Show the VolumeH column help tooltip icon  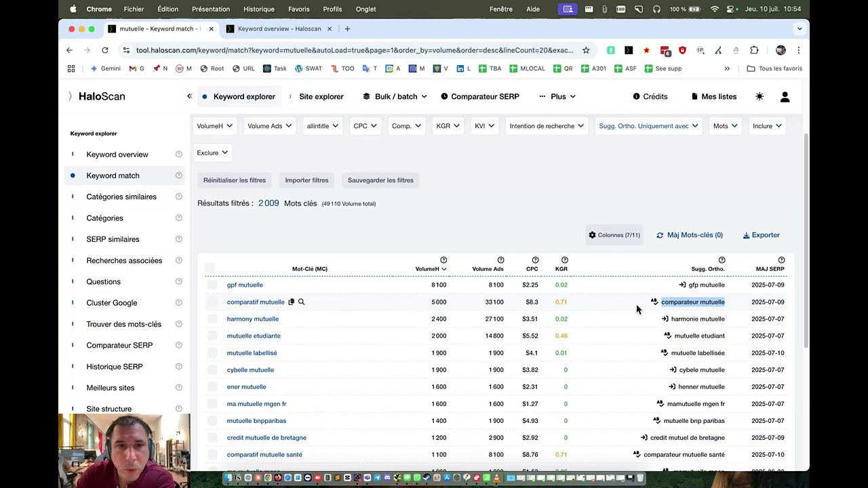[443, 260]
